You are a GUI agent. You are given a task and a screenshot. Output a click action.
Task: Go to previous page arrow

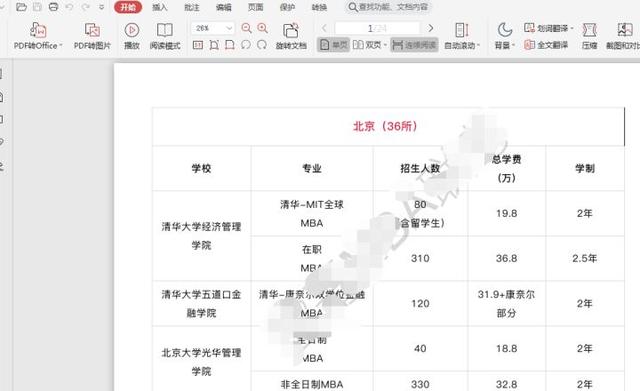[x=324, y=28]
